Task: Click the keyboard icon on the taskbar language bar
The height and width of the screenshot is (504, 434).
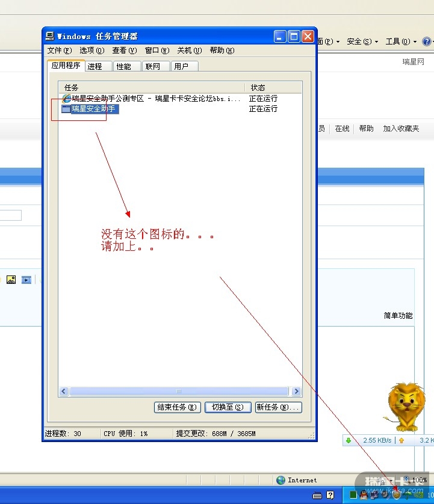Action: pyautogui.click(x=317, y=496)
